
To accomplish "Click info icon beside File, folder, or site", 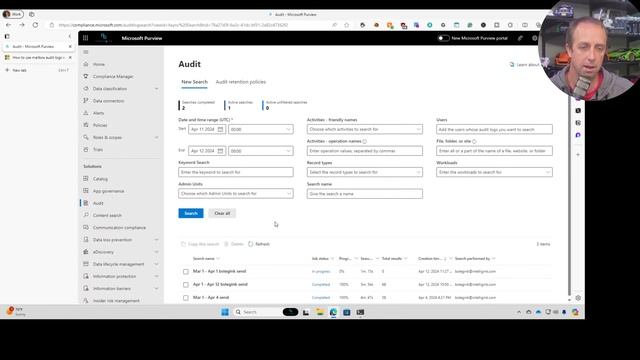I will (474, 142).
